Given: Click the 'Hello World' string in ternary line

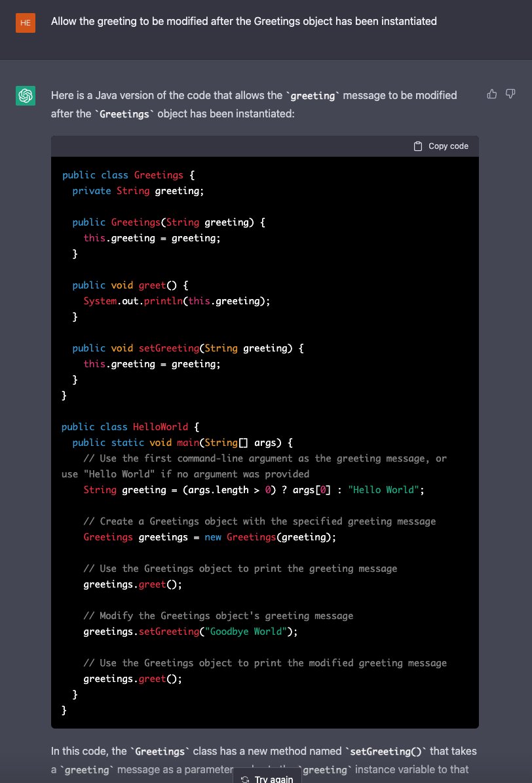Looking at the screenshot, I should click(383, 490).
